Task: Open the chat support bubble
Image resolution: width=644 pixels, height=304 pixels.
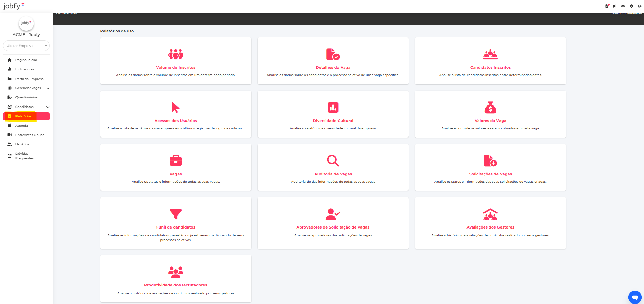Action: coord(635,297)
